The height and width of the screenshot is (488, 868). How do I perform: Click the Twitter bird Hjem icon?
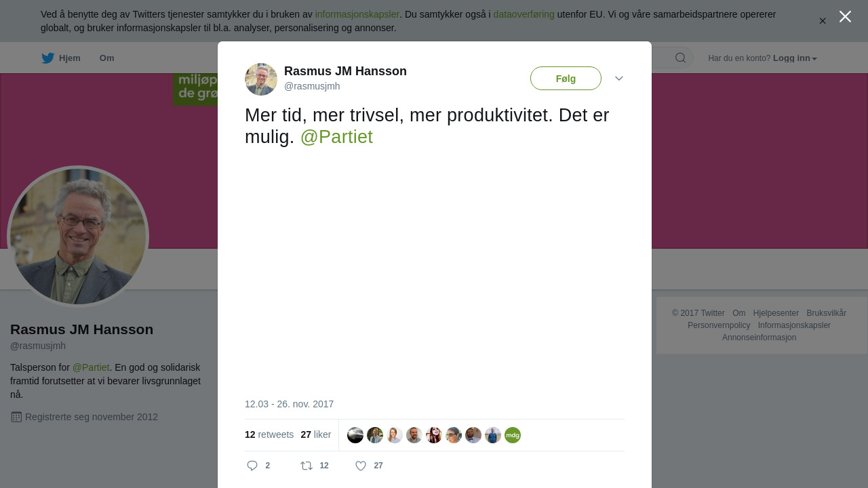tap(47, 58)
